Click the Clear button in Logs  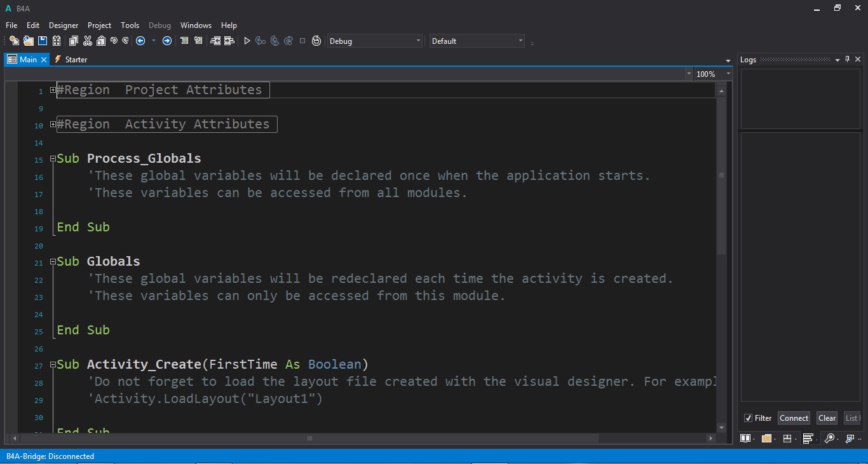(x=827, y=418)
